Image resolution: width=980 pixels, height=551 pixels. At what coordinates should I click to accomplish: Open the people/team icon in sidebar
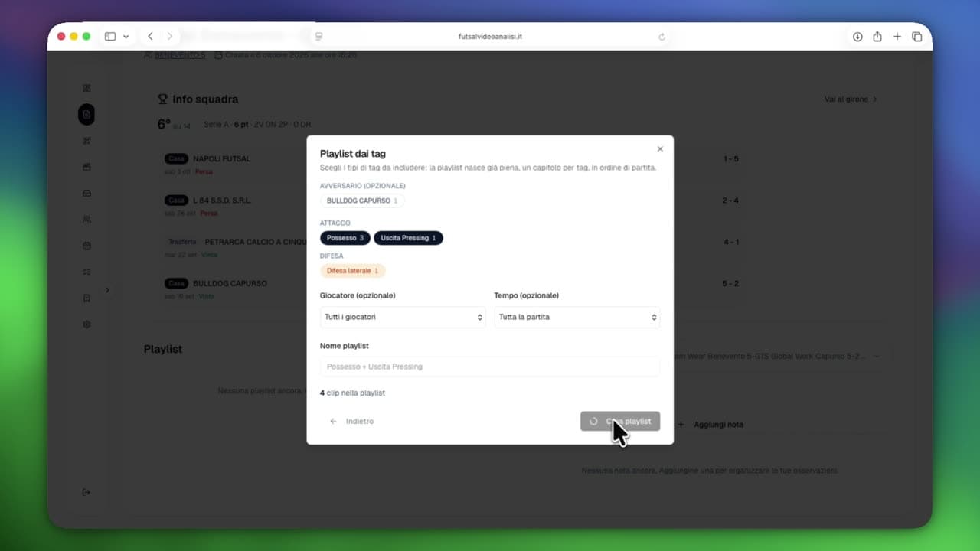87,220
